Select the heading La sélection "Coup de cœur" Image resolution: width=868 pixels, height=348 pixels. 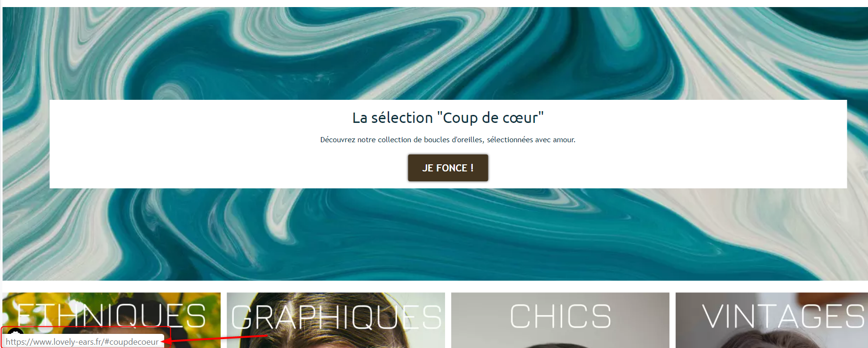[448, 118]
